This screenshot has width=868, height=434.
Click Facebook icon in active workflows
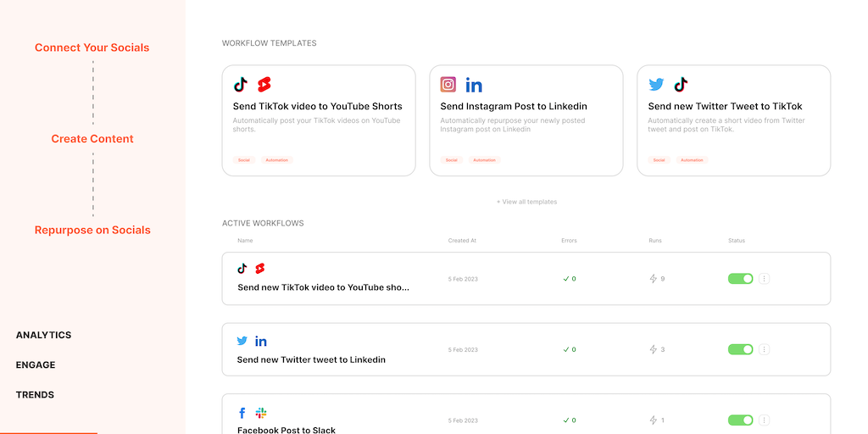pos(242,413)
